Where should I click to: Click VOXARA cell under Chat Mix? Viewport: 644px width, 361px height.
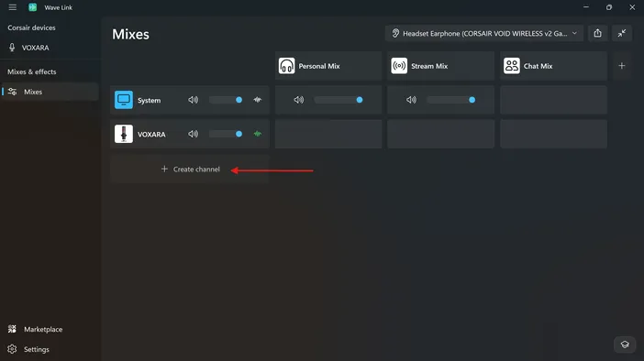pyautogui.click(x=554, y=134)
